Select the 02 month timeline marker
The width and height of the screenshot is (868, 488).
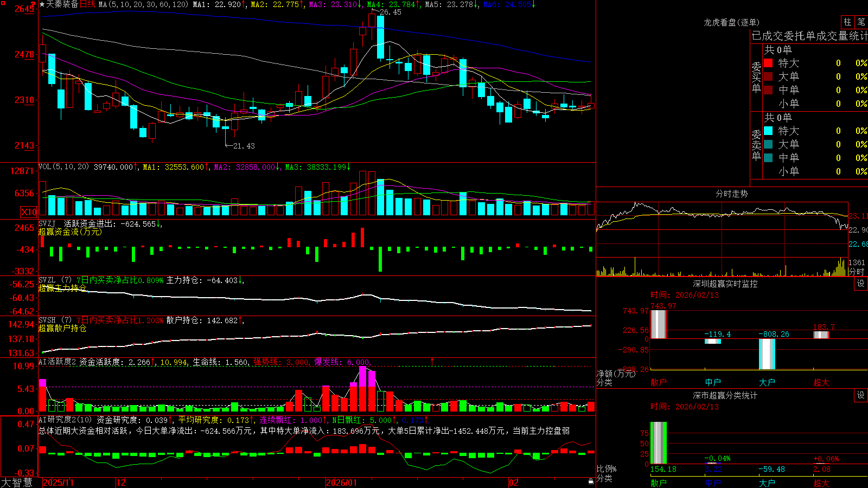(514, 483)
